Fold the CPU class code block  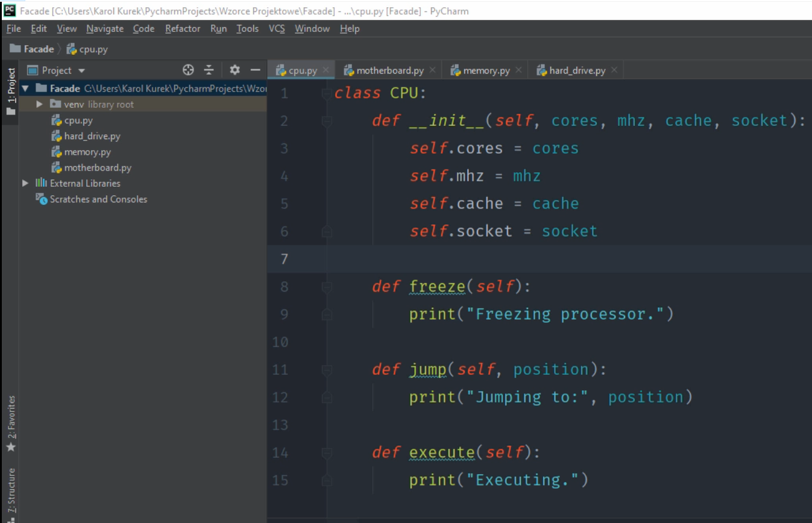click(326, 93)
